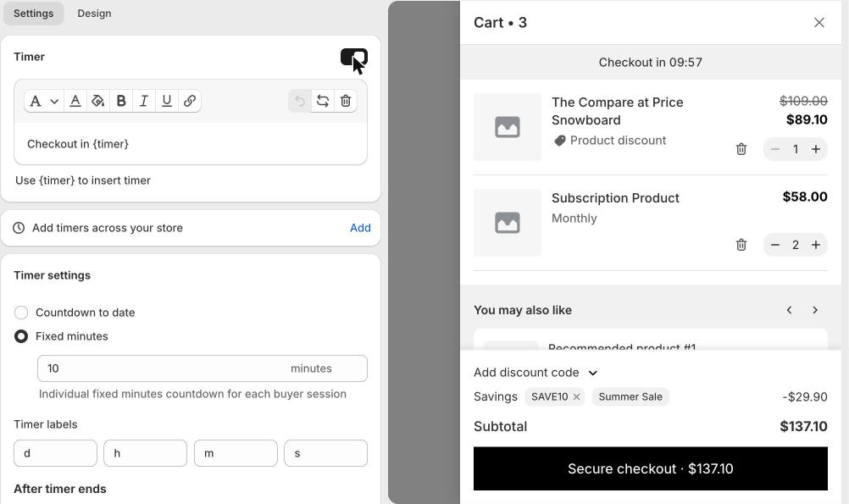Remove the Snowboard from cart
This screenshot has width=849, height=504.
[741, 149]
